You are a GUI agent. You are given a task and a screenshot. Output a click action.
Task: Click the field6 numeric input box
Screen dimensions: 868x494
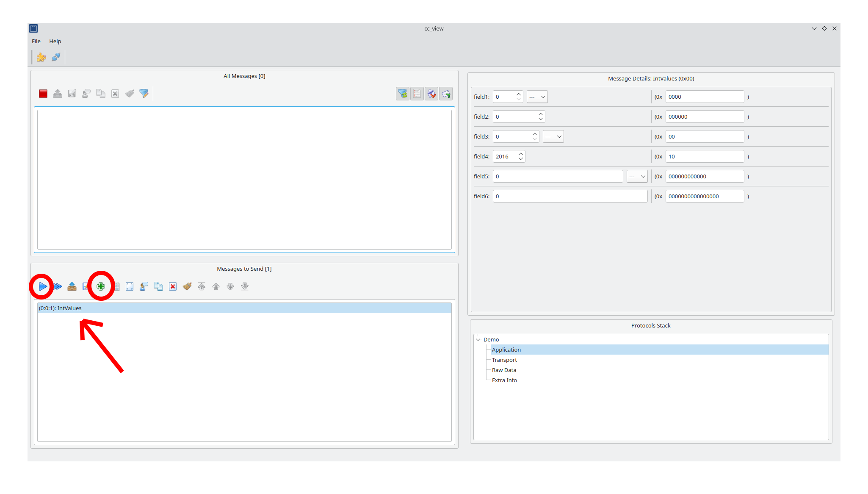point(570,197)
